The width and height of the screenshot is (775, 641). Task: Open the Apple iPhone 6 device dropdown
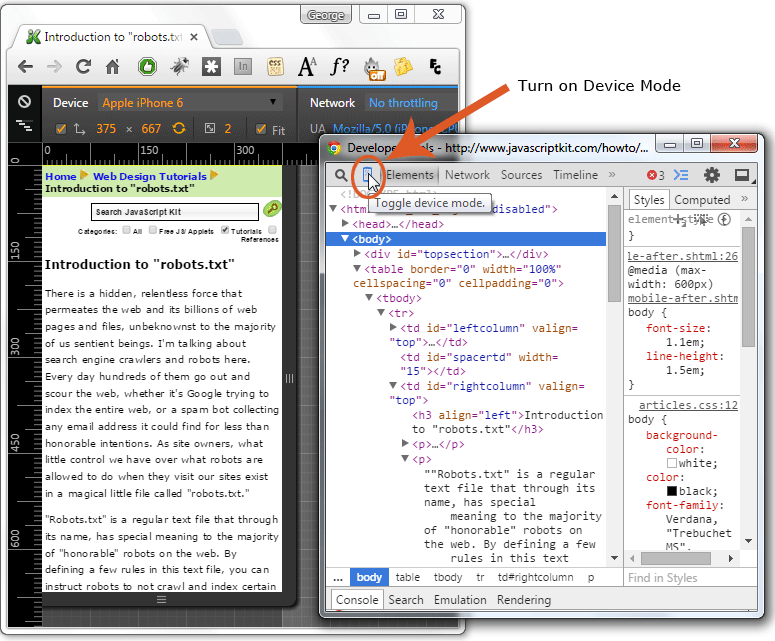[190, 103]
